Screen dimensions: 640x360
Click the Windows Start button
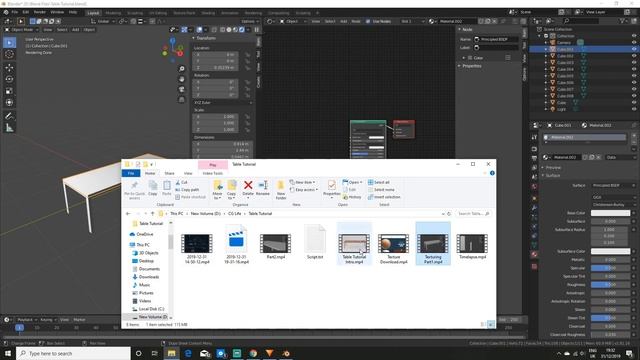pyautogui.click(x=8, y=353)
